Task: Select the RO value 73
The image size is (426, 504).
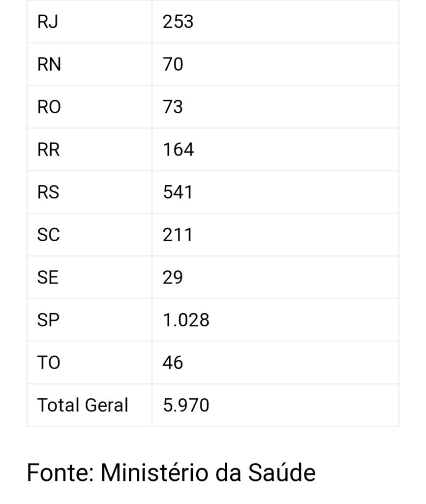Action: pyautogui.click(x=173, y=107)
